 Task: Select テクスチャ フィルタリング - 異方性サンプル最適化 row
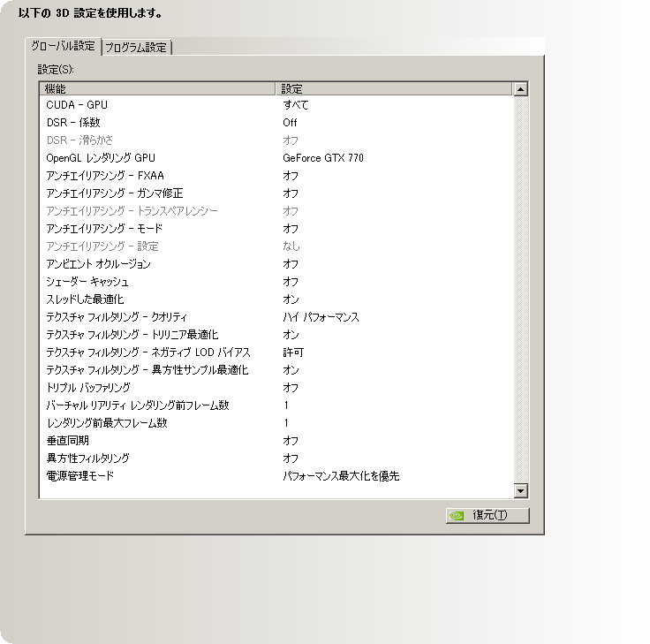[276, 370]
